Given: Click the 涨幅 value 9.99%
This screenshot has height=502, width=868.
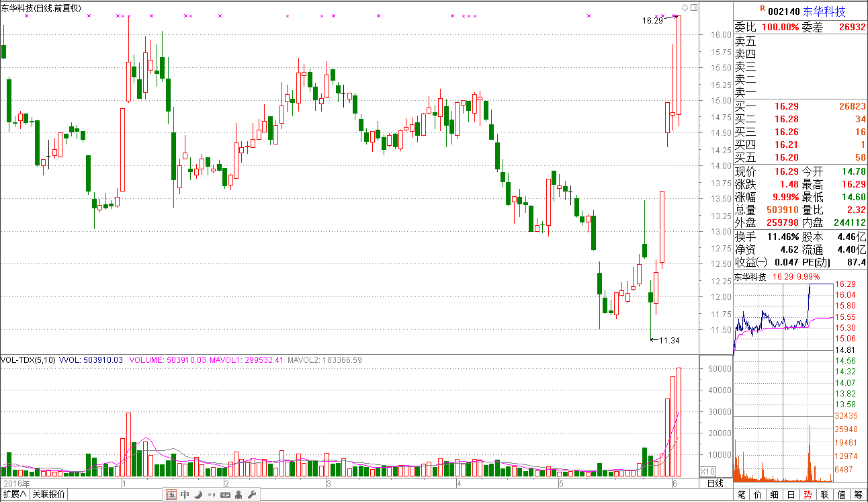Looking at the screenshot, I should click(785, 197).
